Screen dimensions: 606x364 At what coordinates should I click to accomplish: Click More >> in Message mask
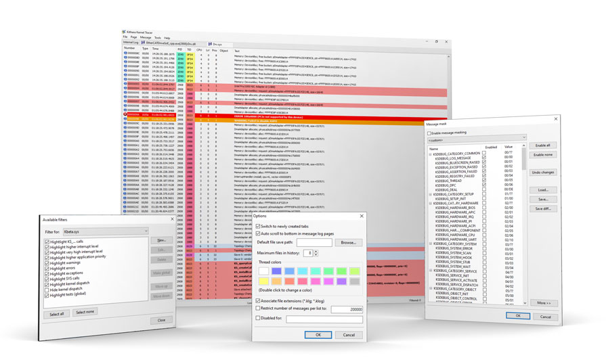(544, 302)
